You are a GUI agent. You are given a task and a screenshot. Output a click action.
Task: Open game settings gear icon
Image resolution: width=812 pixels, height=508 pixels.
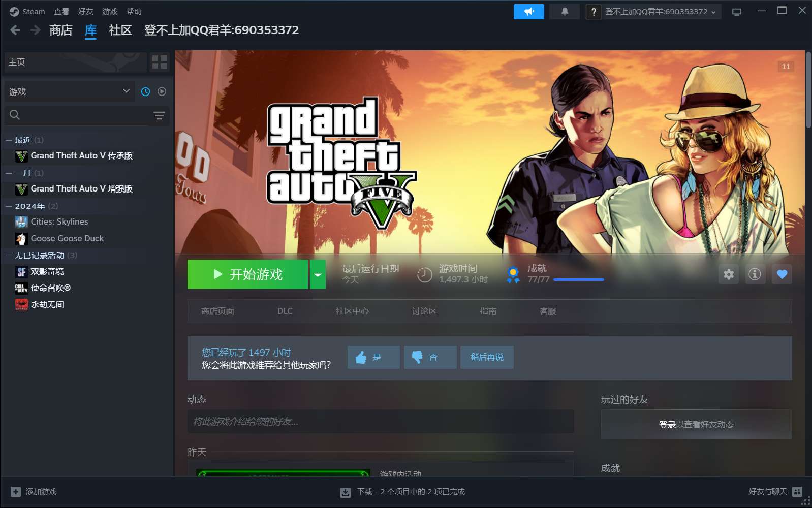(x=729, y=274)
